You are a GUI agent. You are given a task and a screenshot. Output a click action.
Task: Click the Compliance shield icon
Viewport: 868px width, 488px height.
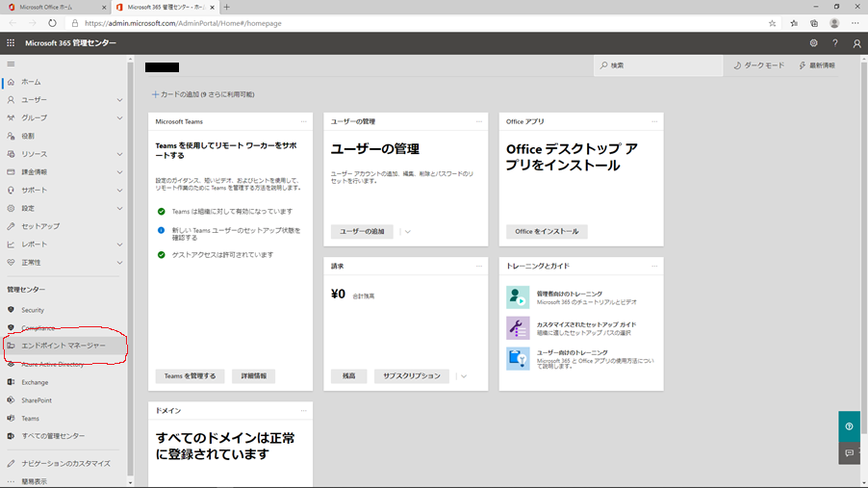pyautogui.click(x=11, y=328)
